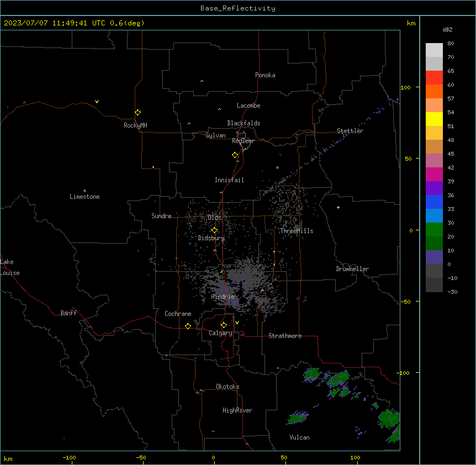Select the Sundre label
Viewport: 476px width, 465px height.
click(x=161, y=216)
